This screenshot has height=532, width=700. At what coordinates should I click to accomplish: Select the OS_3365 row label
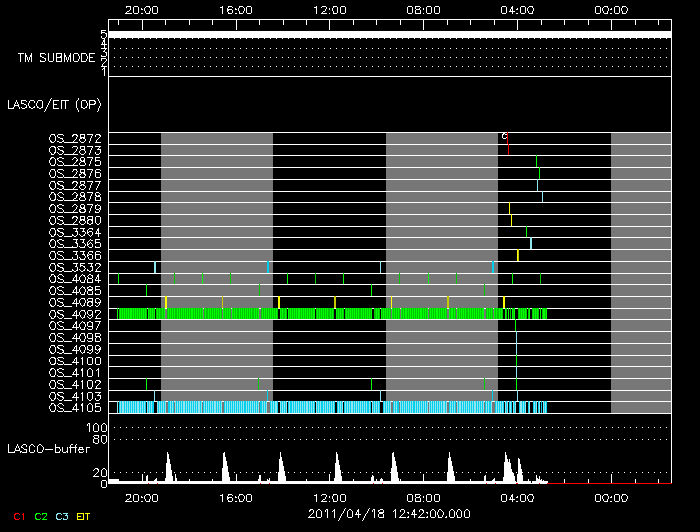pos(75,244)
